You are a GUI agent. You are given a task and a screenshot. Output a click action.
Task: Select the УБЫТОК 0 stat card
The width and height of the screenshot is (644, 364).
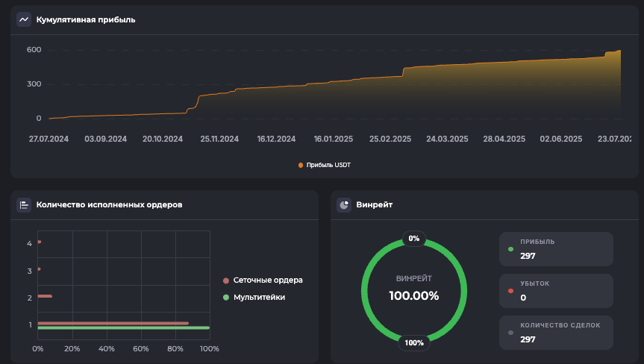556,291
